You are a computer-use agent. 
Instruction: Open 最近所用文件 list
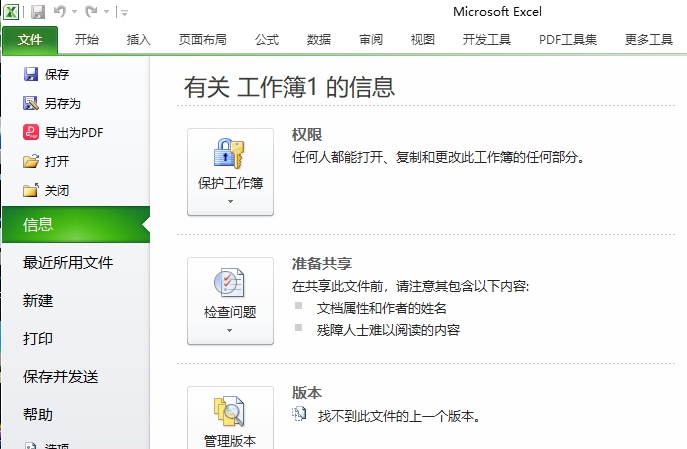68,263
